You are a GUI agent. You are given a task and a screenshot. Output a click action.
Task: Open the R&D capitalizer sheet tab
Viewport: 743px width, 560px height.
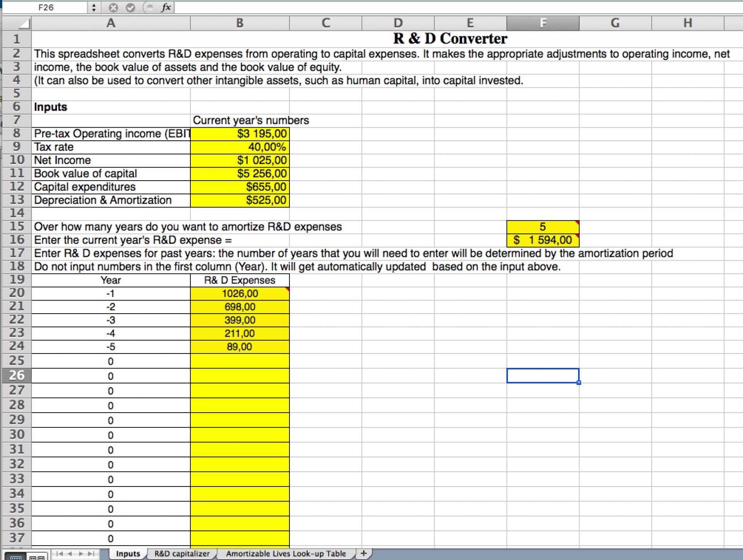click(182, 553)
